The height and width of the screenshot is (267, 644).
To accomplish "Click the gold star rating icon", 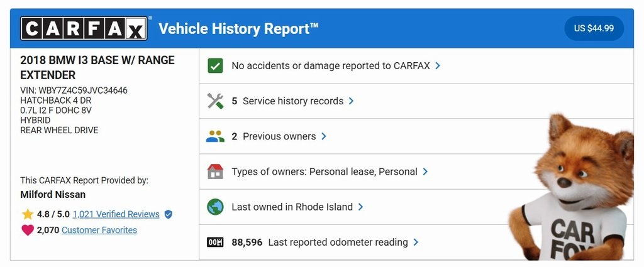I will coord(28,214).
